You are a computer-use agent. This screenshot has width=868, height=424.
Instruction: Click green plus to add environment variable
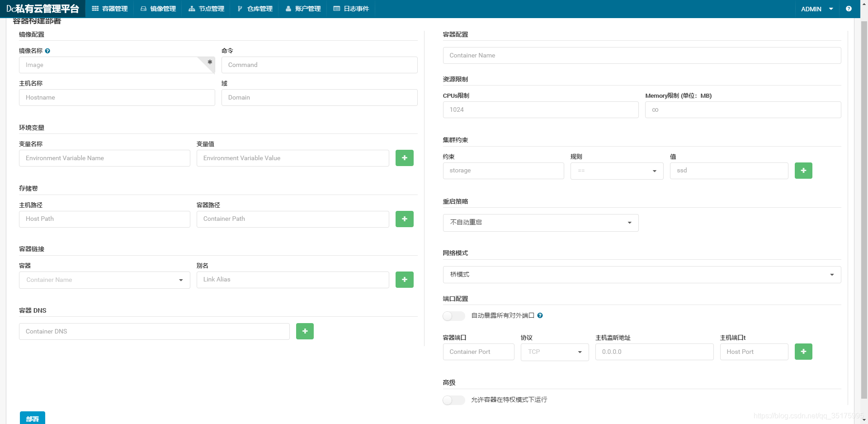click(x=404, y=158)
